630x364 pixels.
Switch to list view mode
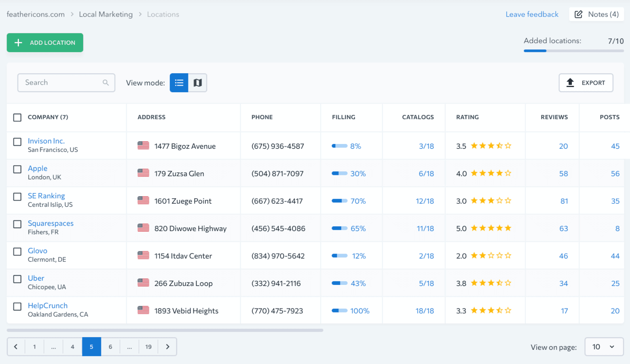(x=179, y=83)
